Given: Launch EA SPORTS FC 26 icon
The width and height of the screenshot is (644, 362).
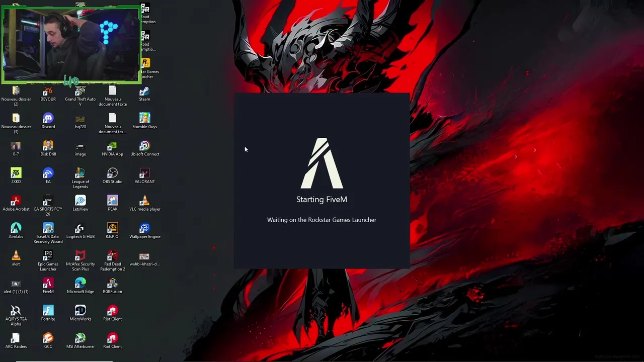Looking at the screenshot, I should click(48, 206).
